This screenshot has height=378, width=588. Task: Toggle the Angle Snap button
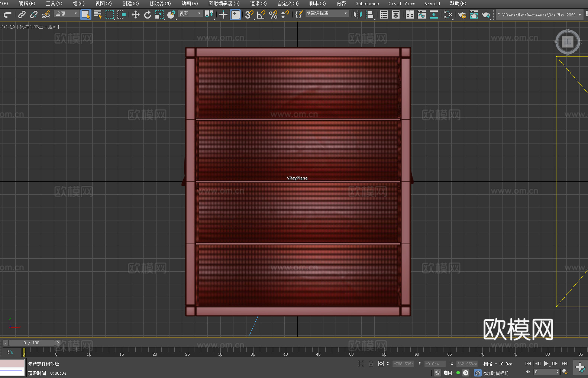[261, 14]
